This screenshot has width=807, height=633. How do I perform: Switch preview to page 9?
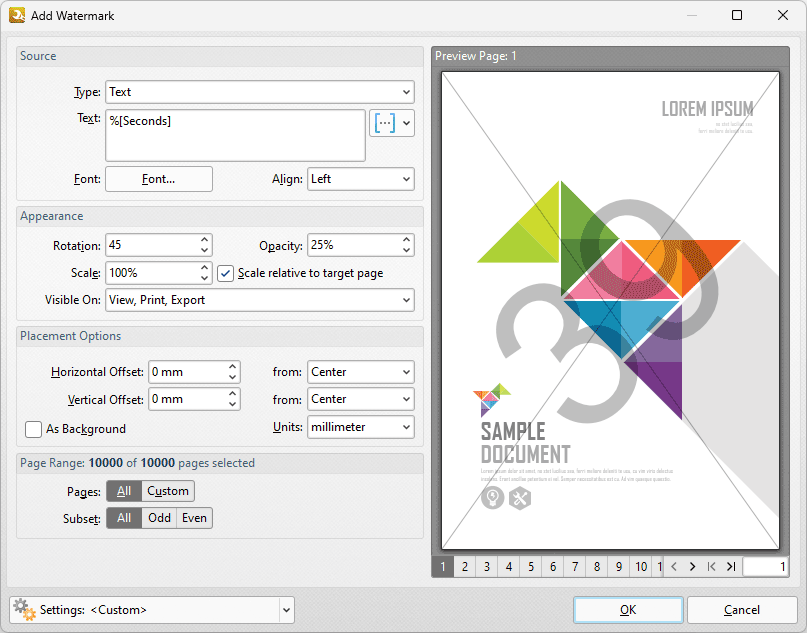(x=619, y=567)
